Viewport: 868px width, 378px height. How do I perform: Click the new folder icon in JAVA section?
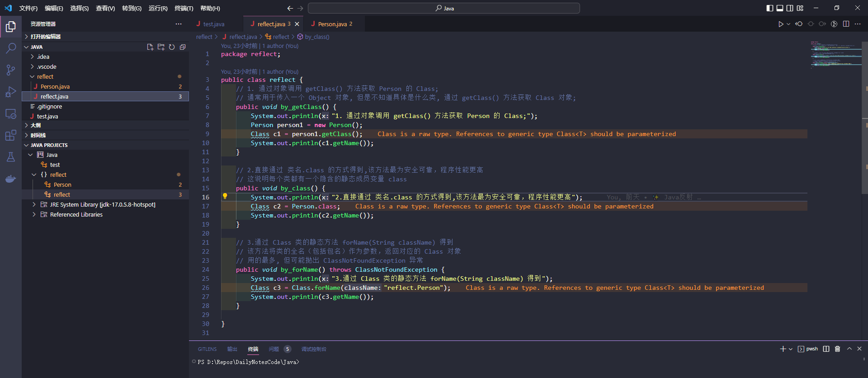coord(161,47)
